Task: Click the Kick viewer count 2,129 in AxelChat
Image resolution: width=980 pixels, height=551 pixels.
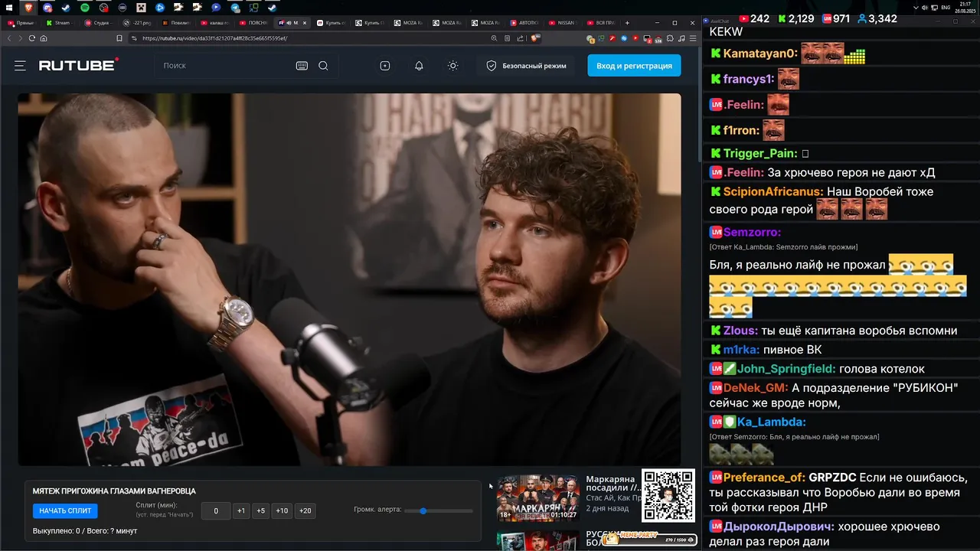Action: [x=796, y=18]
